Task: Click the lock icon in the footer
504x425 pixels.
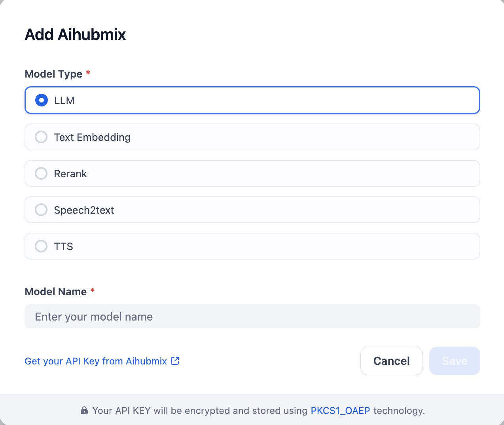Action: [x=84, y=411]
